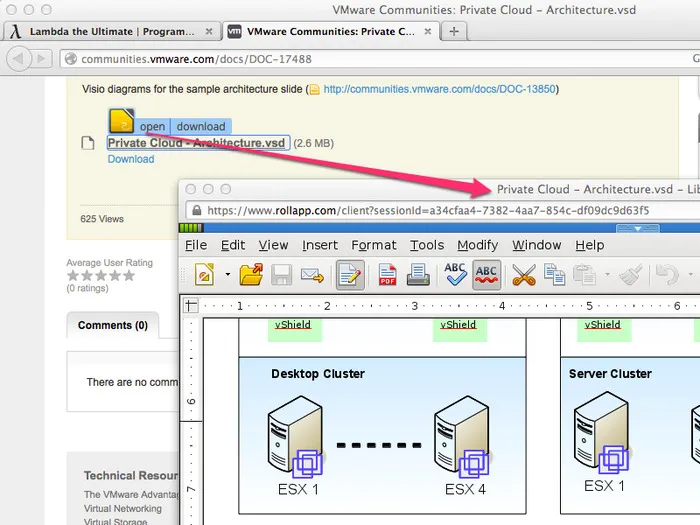Expand the Paste dropdown arrow
Screen dimensions: 700x525
(x=607, y=274)
